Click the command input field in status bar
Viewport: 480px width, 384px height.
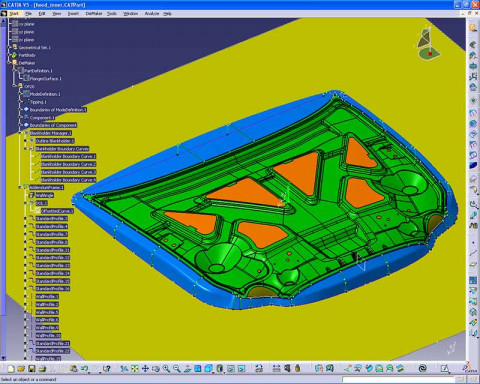point(398,379)
